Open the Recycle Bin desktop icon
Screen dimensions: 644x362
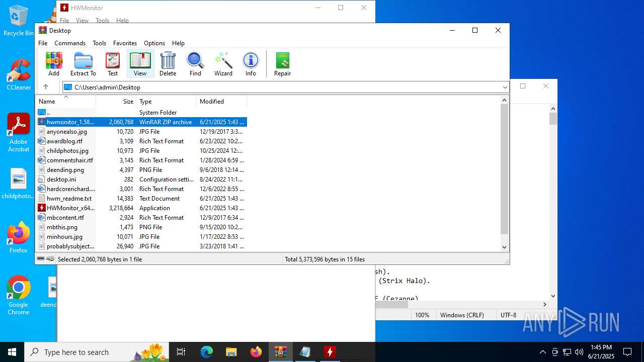(x=19, y=21)
